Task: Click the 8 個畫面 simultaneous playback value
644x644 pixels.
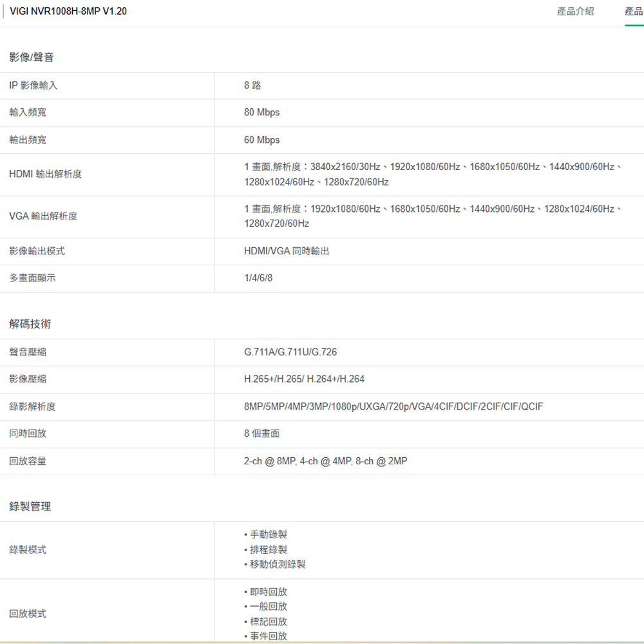Action: pos(262,434)
